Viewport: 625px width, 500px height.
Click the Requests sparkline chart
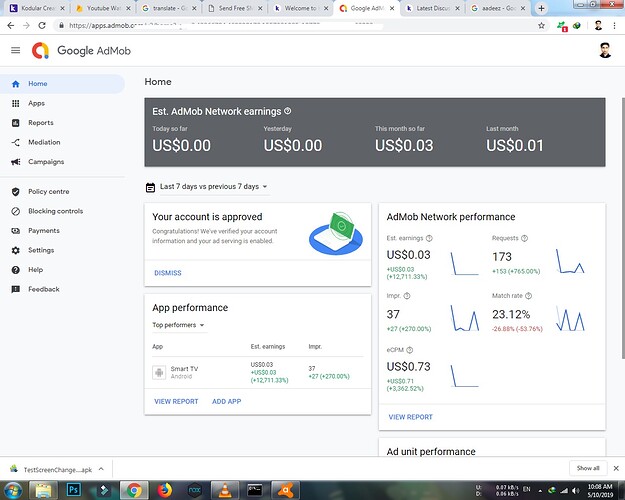coord(570,261)
